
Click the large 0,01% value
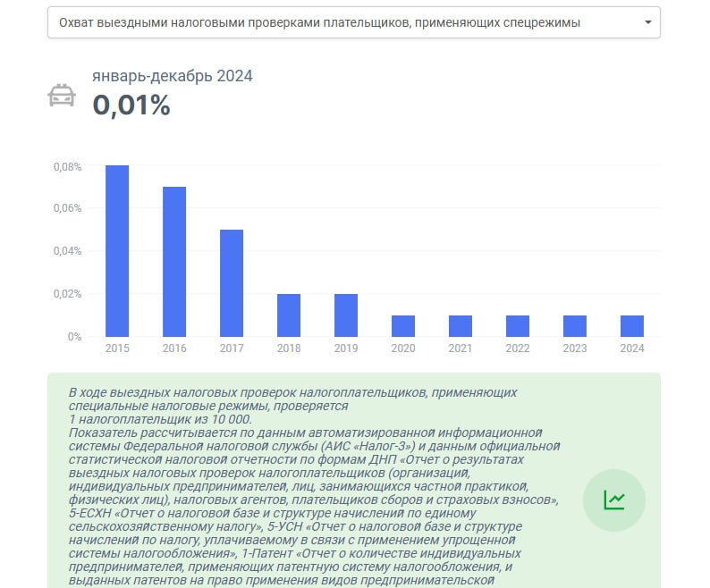(131, 105)
